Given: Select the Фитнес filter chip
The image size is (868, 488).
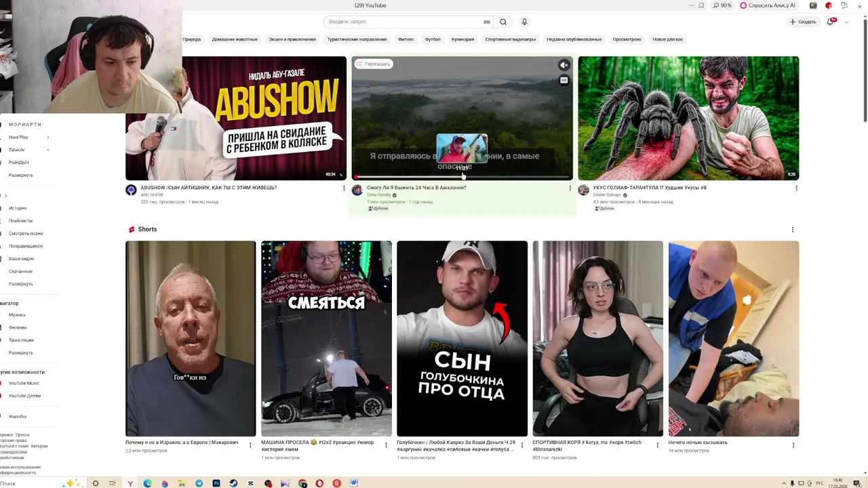Looking at the screenshot, I should click(x=406, y=39).
